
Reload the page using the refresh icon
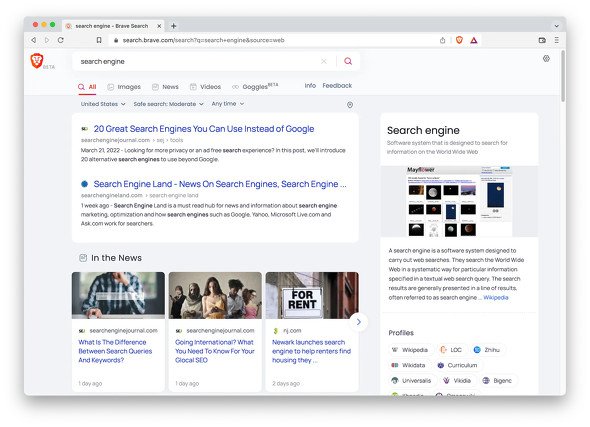[61, 40]
